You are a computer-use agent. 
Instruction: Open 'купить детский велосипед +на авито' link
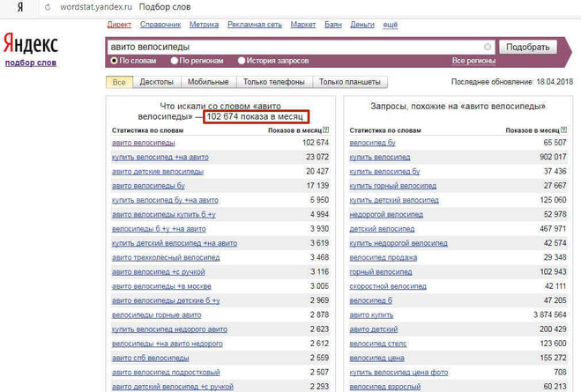(175, 243)
